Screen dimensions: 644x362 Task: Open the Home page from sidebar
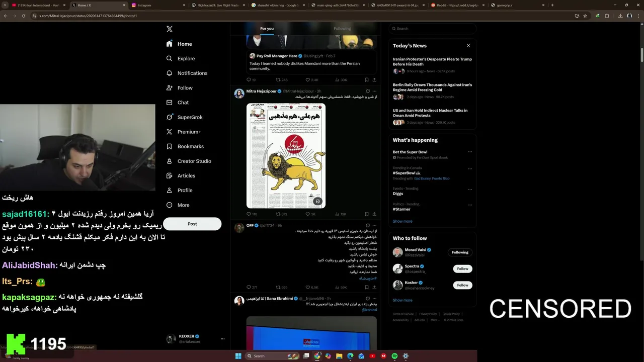[179, 44]
